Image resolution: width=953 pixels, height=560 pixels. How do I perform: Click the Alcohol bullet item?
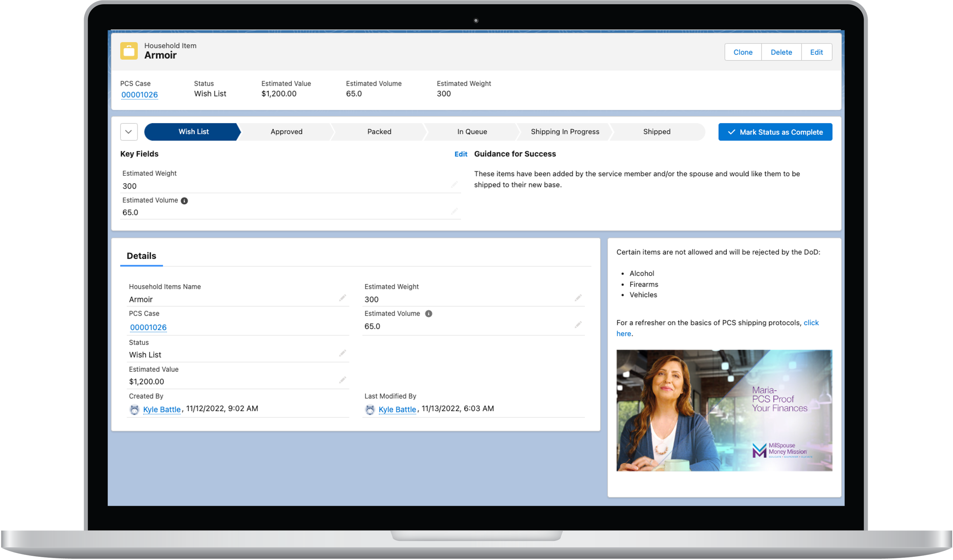click(642, 274)
